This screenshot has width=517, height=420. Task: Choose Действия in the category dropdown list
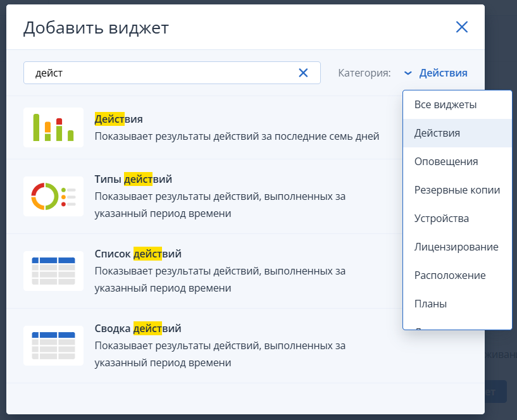pos(457,133)
